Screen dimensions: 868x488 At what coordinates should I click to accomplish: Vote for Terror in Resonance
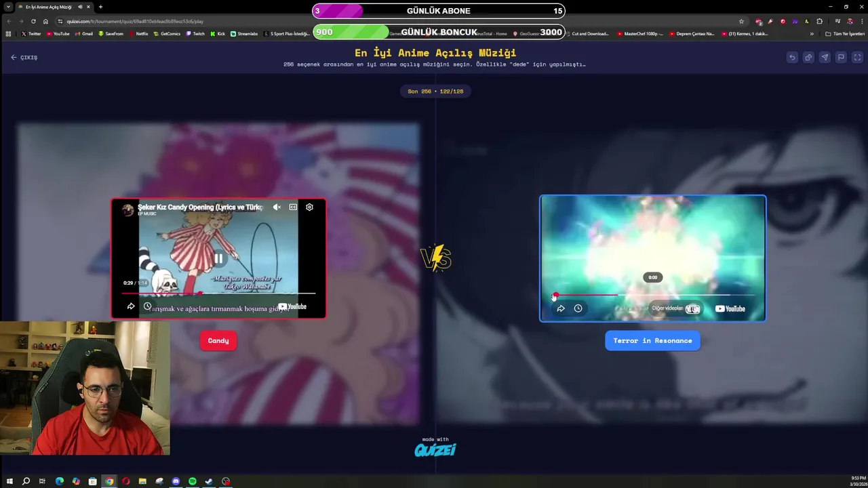[652, 340]
